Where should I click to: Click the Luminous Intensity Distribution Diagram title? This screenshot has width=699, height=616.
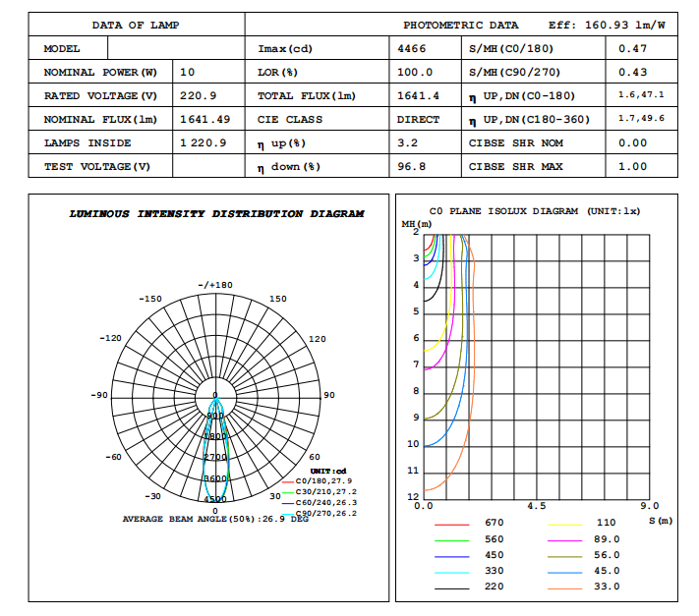click(216, 214)
